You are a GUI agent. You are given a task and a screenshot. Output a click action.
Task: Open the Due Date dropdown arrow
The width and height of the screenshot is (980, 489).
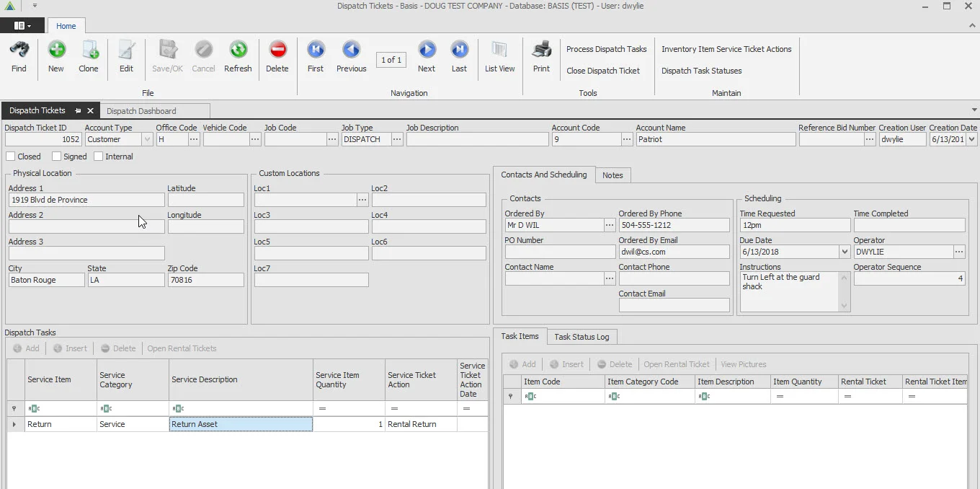point(845,252)
